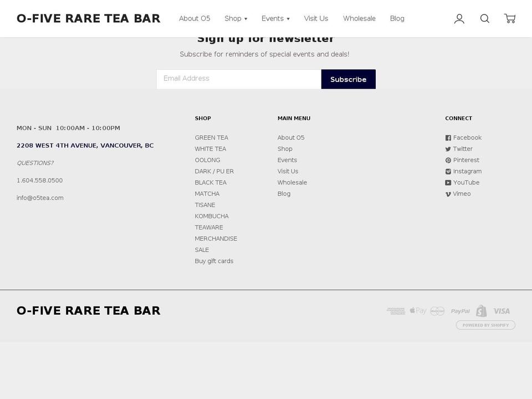This screenshot has width=532, height=399.
Task: Click the Vimeo icon in Connect
Action: pyautogui.click(x=448, y=194)
